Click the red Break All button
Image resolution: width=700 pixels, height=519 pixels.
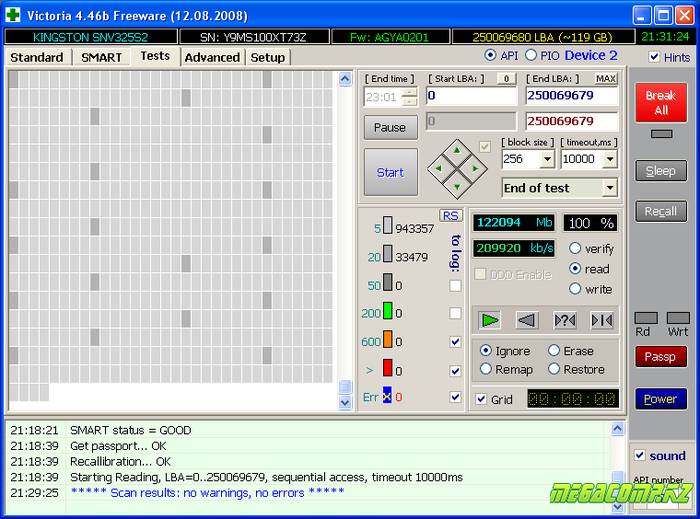[x=660, y=103]
